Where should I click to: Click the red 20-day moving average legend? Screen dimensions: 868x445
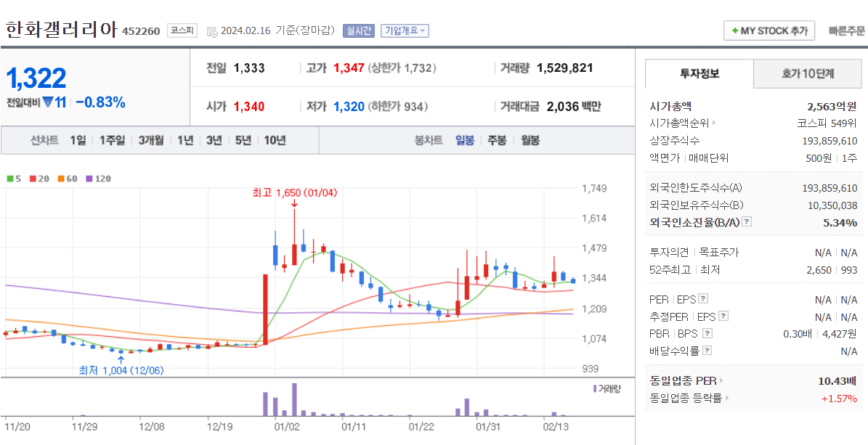tap(38, 179)
